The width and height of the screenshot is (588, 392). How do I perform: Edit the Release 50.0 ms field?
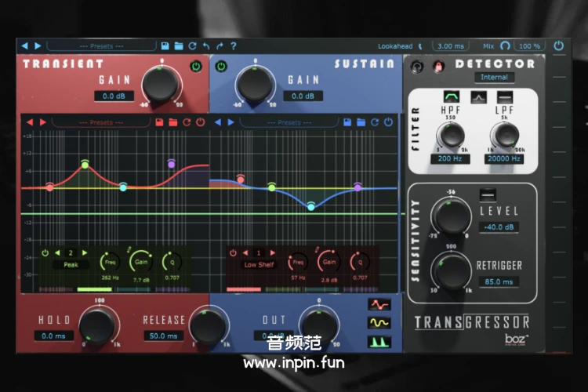[164, 336]
